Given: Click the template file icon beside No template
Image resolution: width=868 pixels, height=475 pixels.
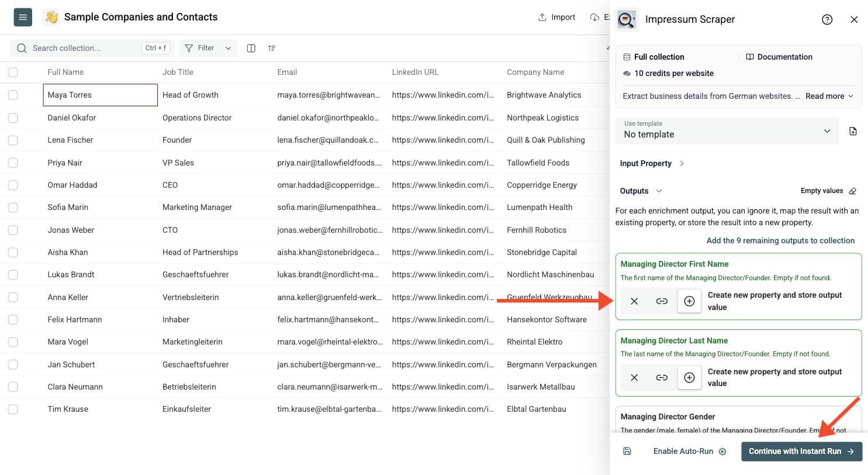Looking at the screenshot, I should (x=853, y=131).
